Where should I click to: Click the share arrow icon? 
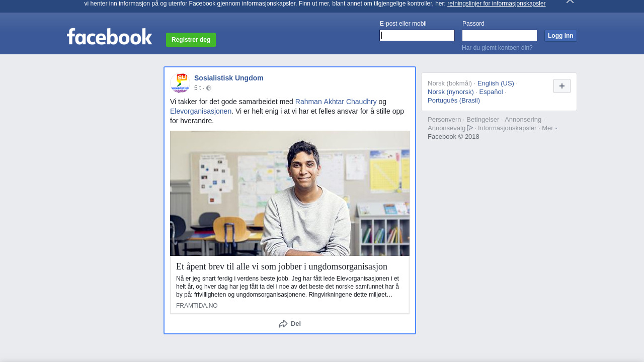(283, 324)
